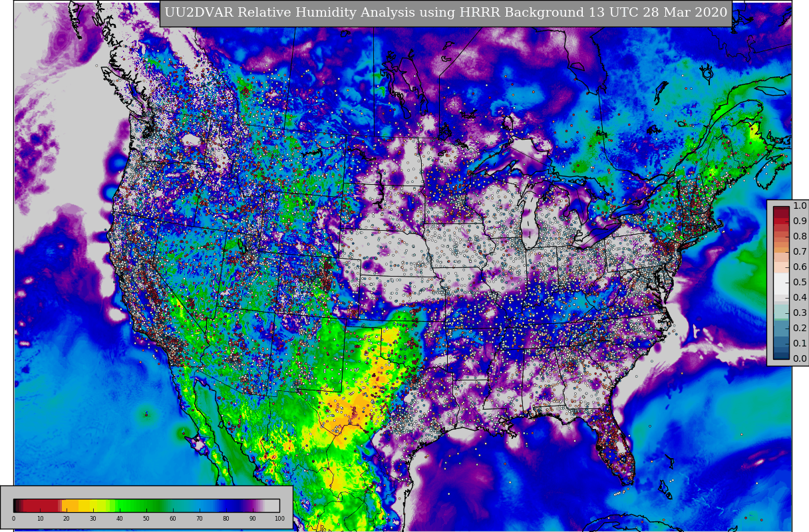Click the 0.4 label on vertical color bar
This screenshot has height=532, width=809.
(799, 297)
